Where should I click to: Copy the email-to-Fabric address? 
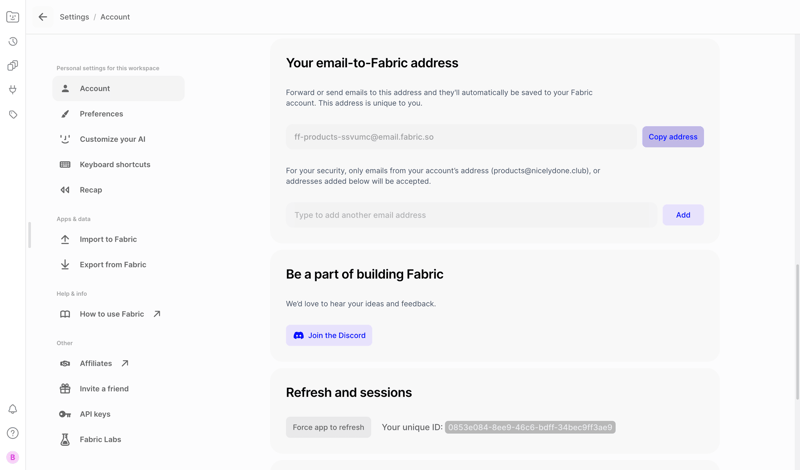[x=672, y=137]
